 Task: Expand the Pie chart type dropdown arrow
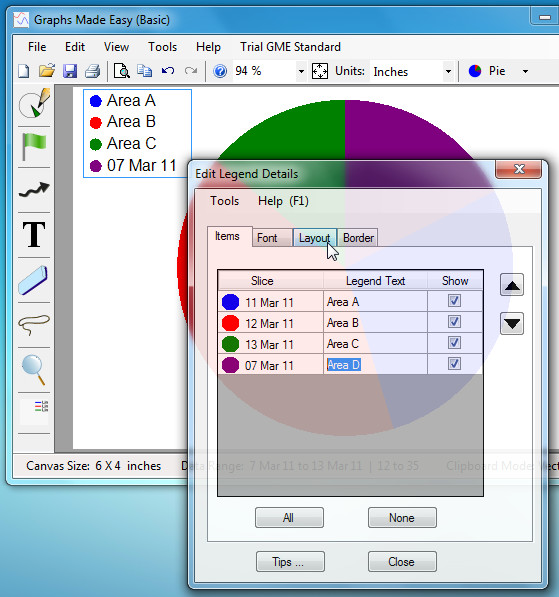525,71
